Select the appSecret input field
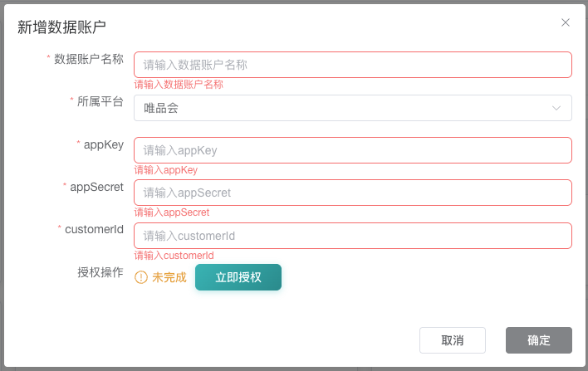Screen dimensions: 588x371 click(352, 193)
